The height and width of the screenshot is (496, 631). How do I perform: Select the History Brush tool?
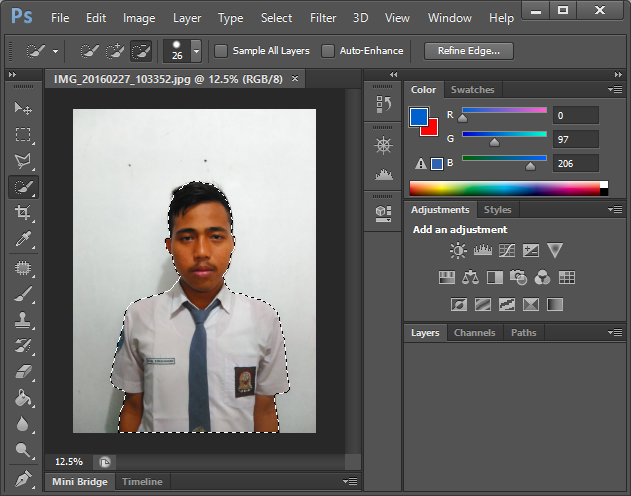23,346
